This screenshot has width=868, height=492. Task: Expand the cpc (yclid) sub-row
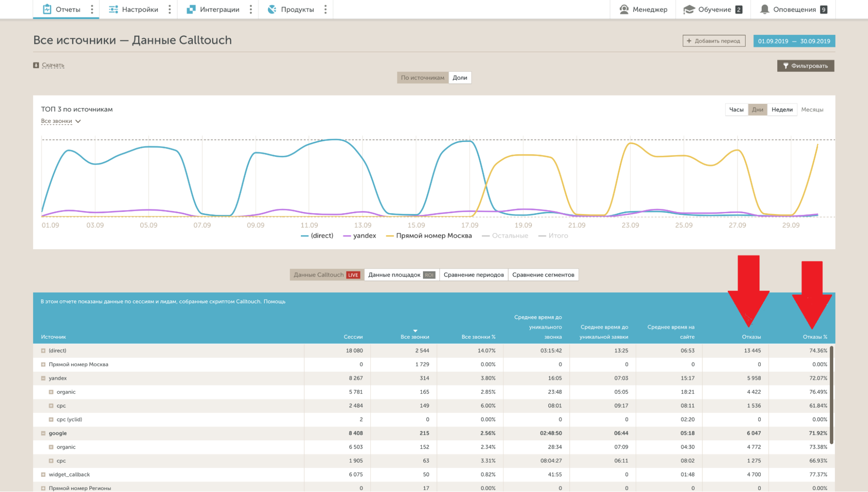point(51,419)
